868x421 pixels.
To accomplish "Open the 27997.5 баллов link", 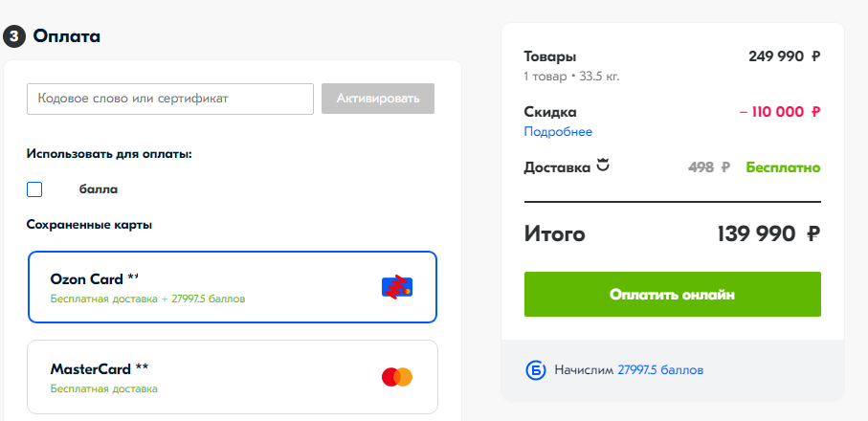I will tap(660, 369).
